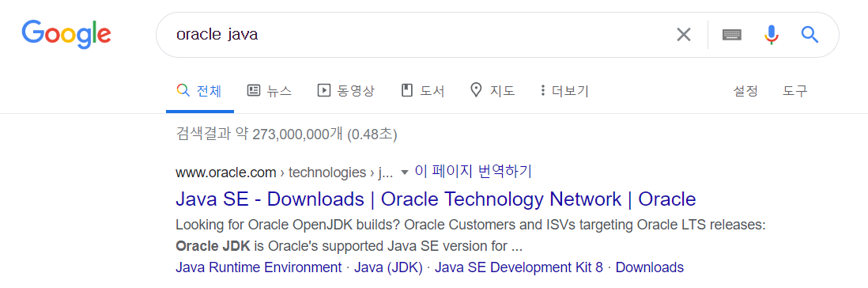
Task: Open 설정 (Settings) menu
Action: pyautogui.click(x=745, y=91)
